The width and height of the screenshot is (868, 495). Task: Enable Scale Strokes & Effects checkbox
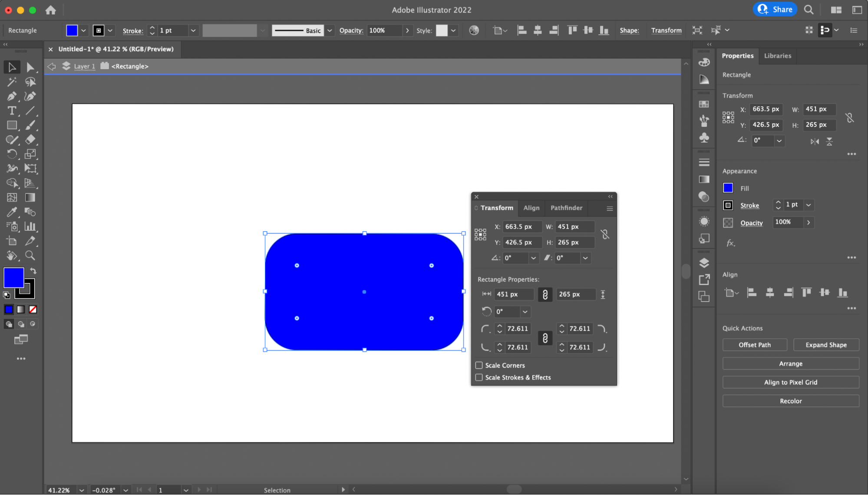tap(479, 377)
